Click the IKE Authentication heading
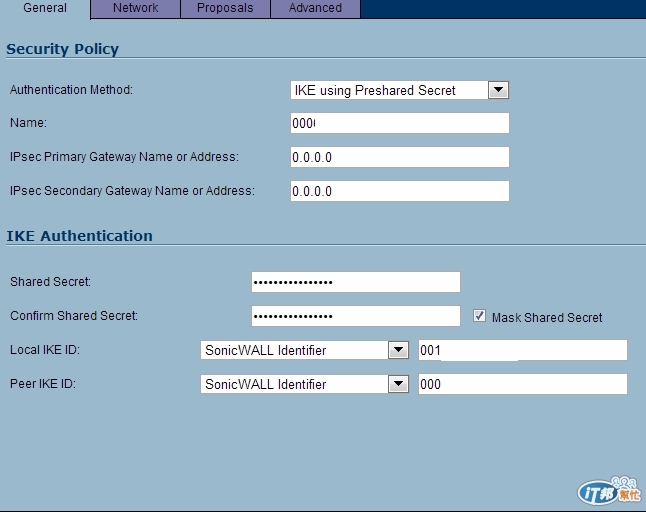This screenshot has height=512, width=646. [80, 236]
